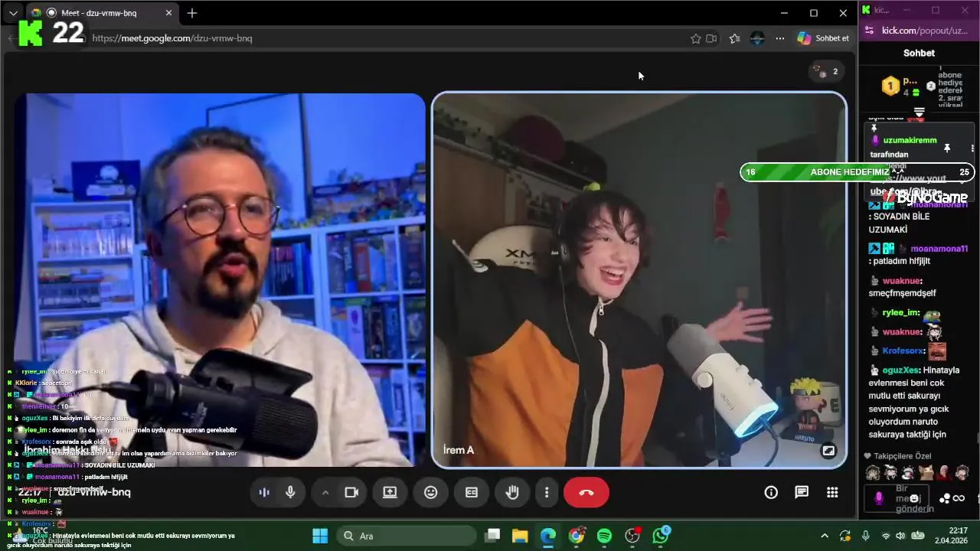980x551 pixels.
Task: Click moanamona11 username above 'patladım' message
Action: [939, 249]
